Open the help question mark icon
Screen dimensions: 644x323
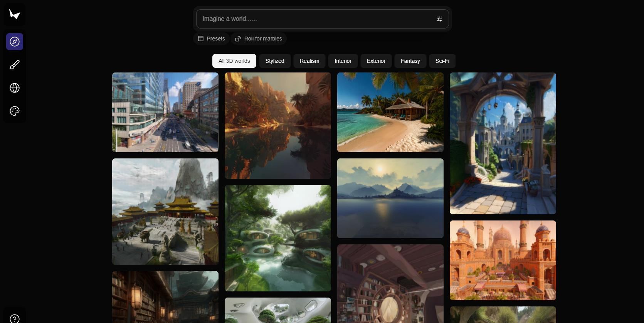click(15, 319)
